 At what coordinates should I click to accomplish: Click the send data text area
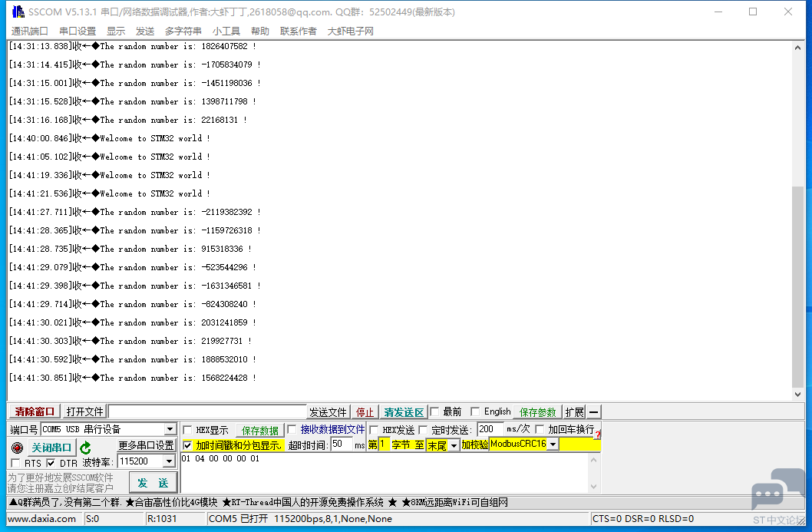point(385,472)
